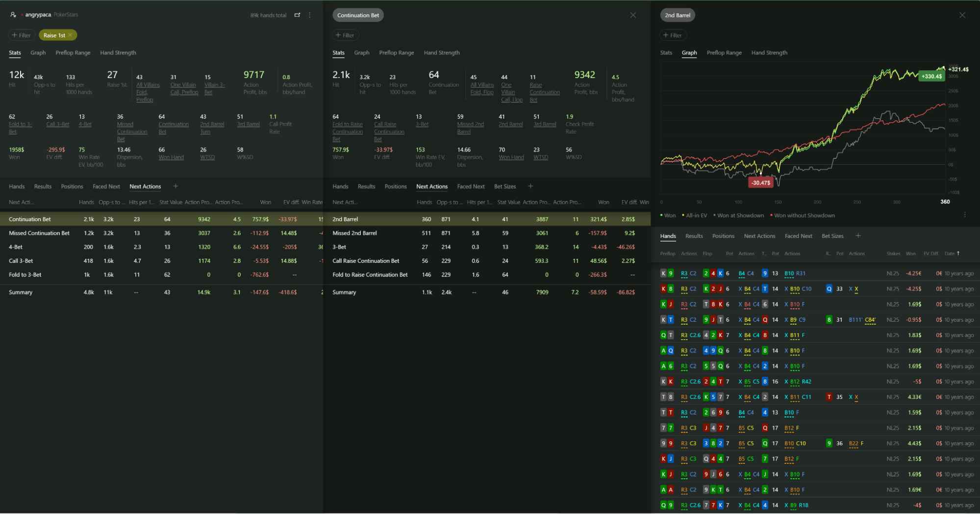Add a new tab in the Raise 1st panel
Screen dimensions: 980x514
[176, 186]
